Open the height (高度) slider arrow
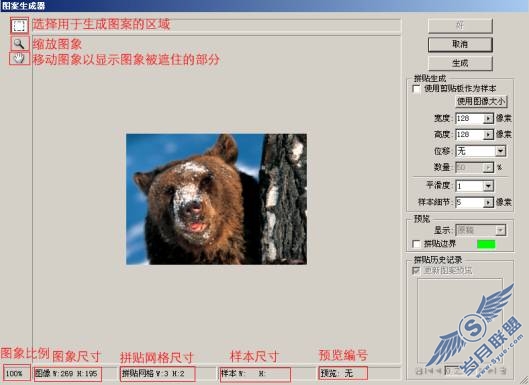The image size is (529, 385). (488, 135)
